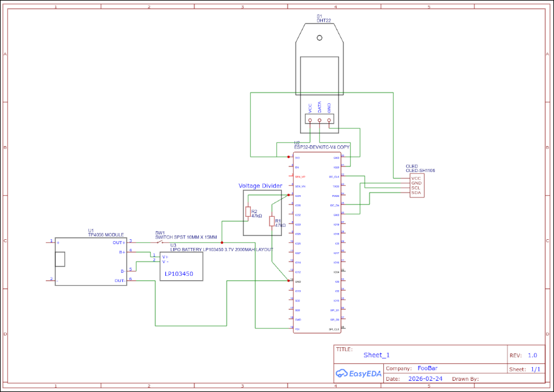
Task: Select the R2 47kΩ resistor symbol
Action: coord(248,212)
